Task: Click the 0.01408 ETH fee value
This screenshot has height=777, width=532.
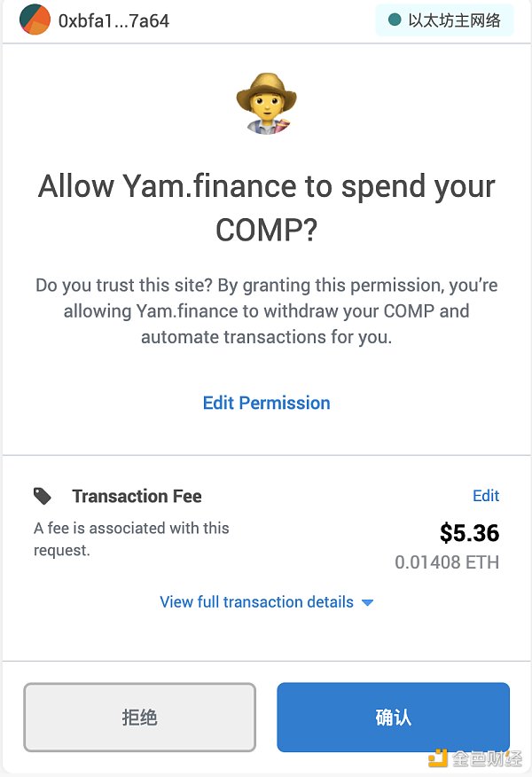Action: [x=447, y=562]
